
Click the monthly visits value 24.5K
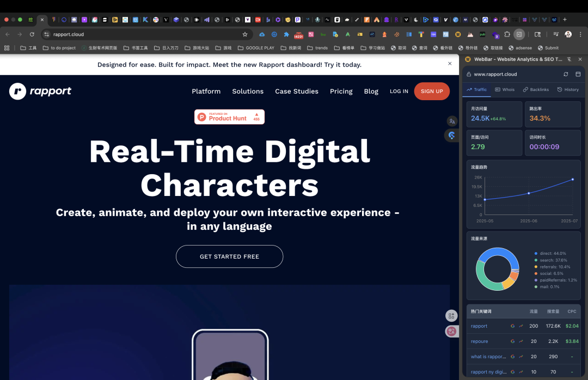[480, 119]
